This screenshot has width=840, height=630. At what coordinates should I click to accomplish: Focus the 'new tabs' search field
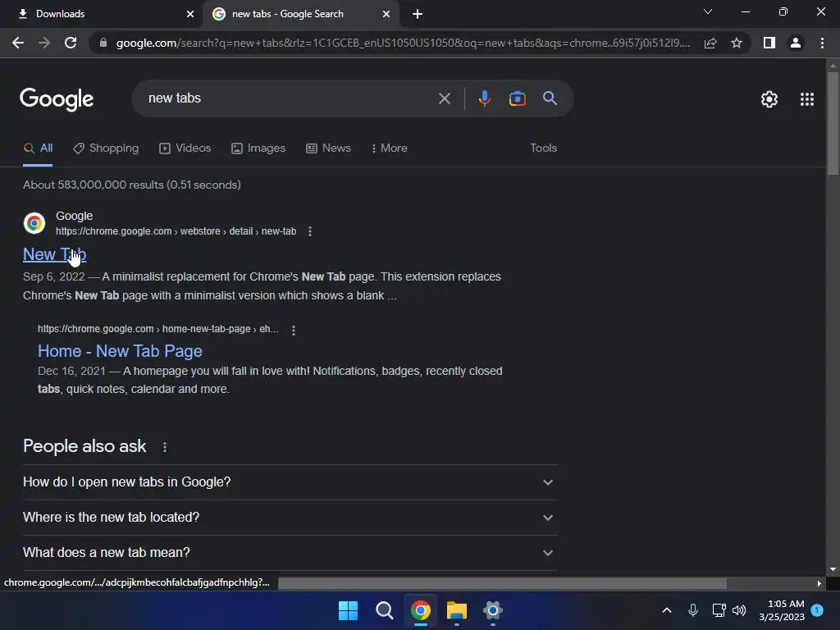(290, 98)
